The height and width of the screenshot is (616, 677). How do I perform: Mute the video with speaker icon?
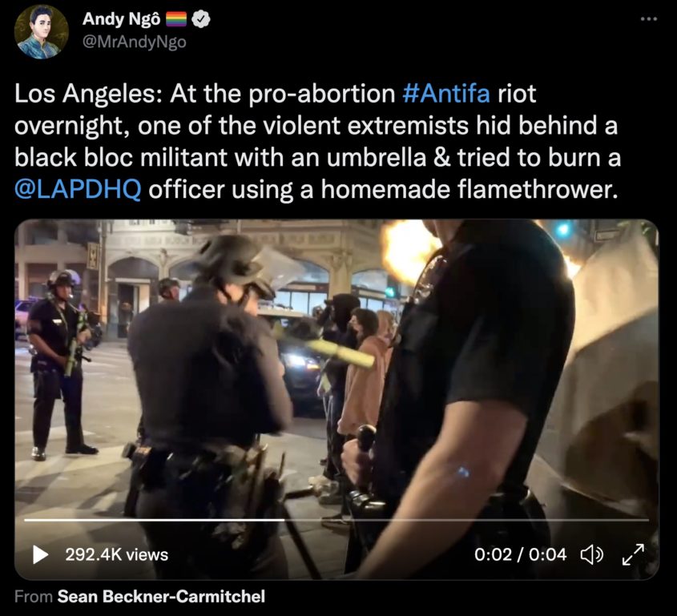click(x=591, y=554)
